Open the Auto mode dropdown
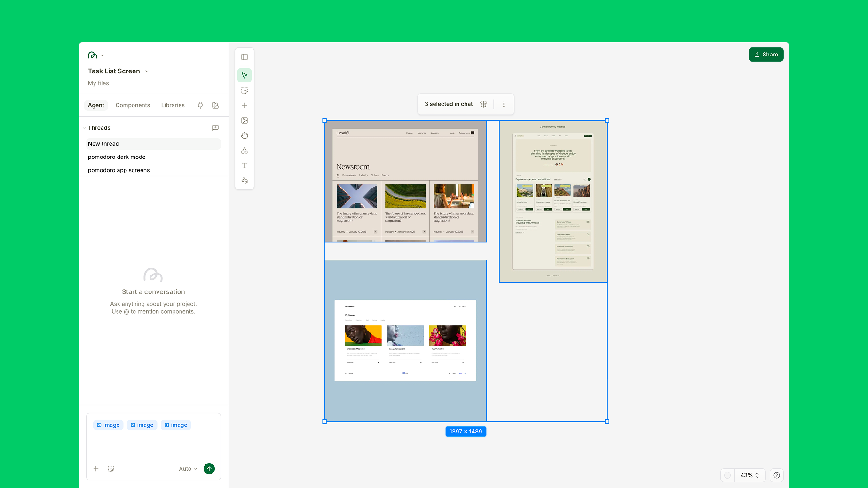Viewport: 868px width, 488px height. click(x=188, y=469)
